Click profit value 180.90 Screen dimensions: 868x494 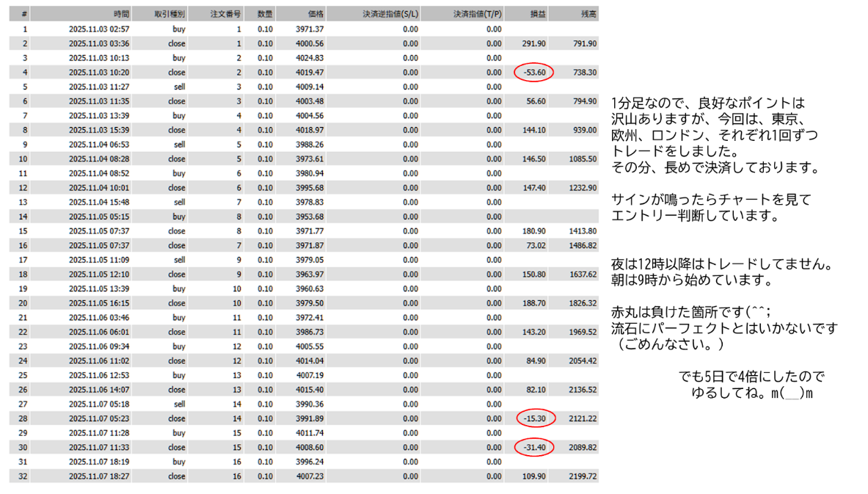534,231
